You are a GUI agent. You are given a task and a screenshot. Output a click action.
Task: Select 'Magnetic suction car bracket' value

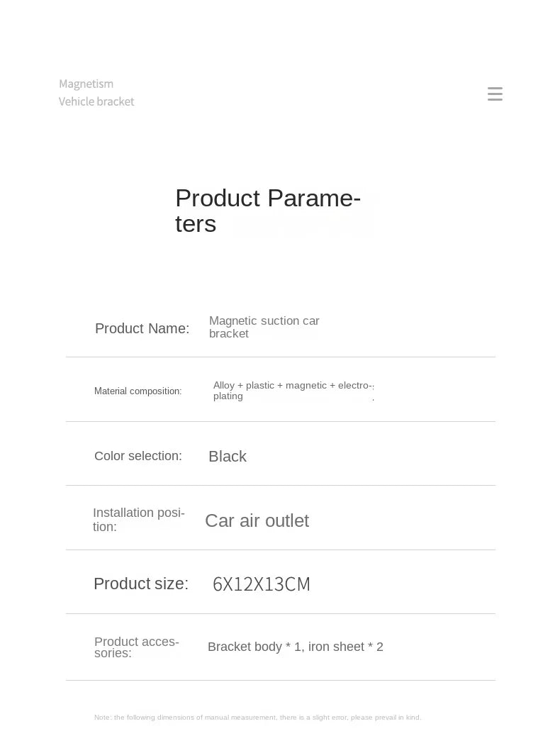(x=264, y=327)
